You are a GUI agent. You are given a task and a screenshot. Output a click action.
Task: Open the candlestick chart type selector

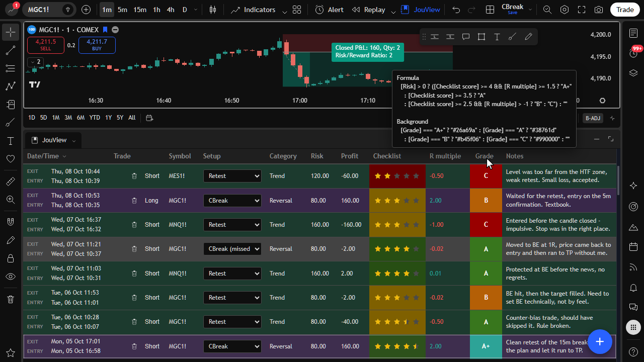click(x=213, y=10)
